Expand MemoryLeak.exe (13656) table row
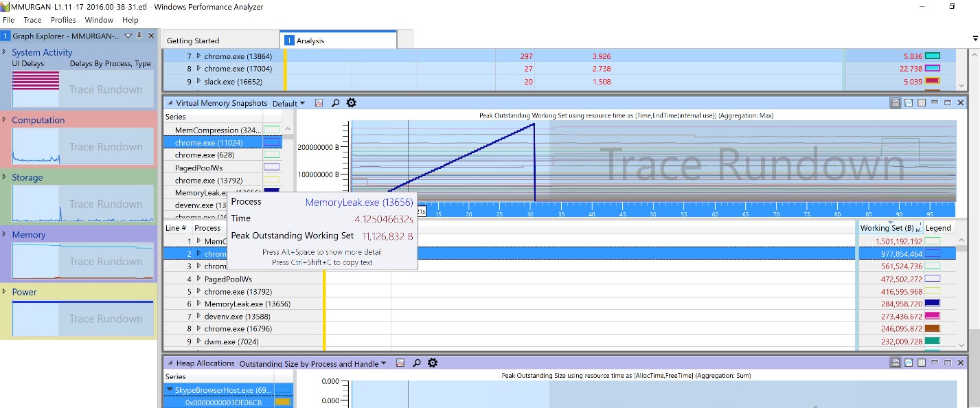Screen dimensions: 980x408 198,304
